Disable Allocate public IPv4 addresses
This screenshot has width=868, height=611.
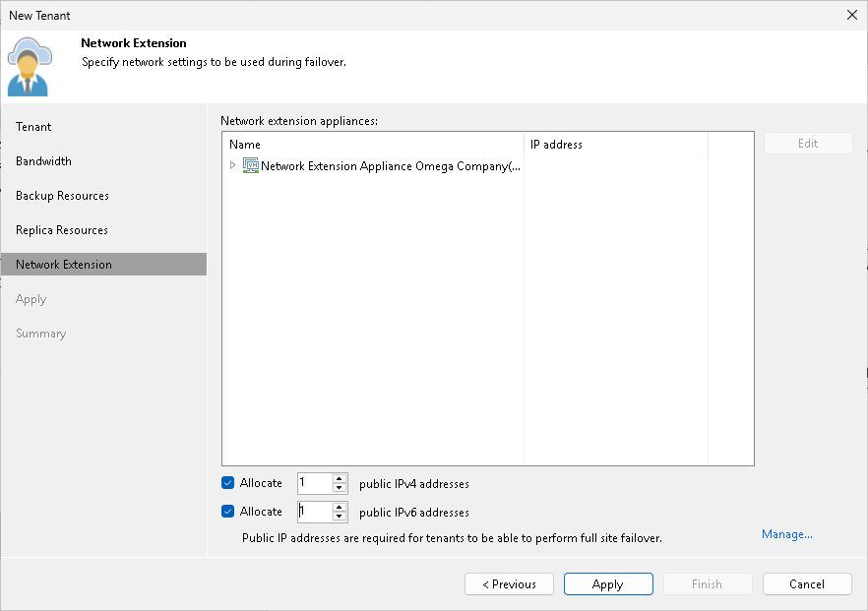[228, 483]
